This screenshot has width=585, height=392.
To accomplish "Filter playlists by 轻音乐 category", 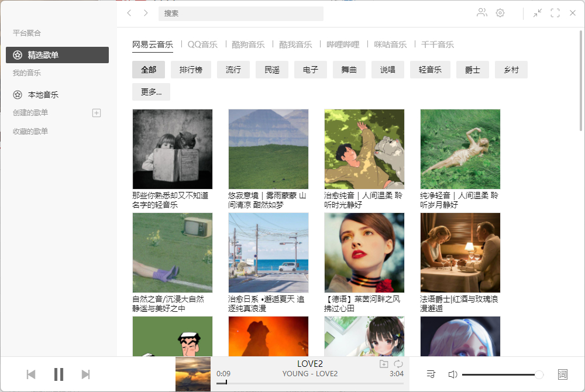I will point(430,70).
